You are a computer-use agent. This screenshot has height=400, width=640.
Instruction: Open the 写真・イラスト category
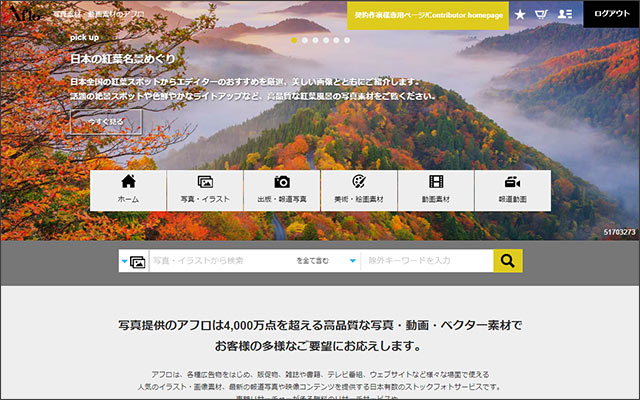point(205,190)
